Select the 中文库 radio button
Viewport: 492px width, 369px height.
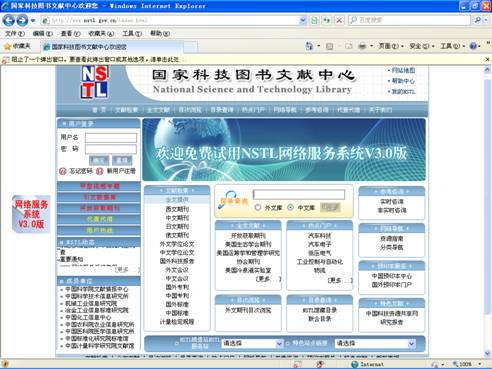[x=291, y=207]
